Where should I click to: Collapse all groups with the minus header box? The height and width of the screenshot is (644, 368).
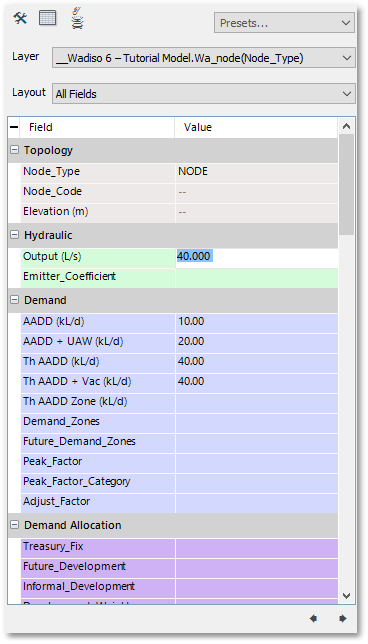point(14,127)
